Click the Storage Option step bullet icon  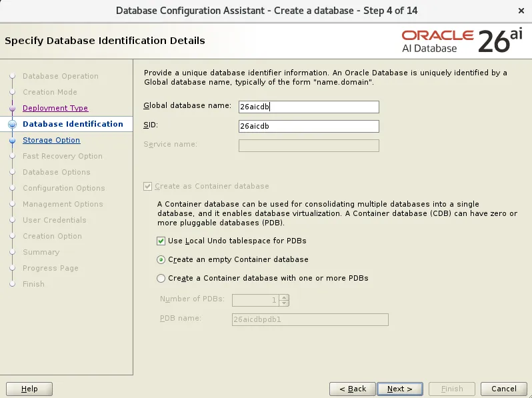[13, 140]
